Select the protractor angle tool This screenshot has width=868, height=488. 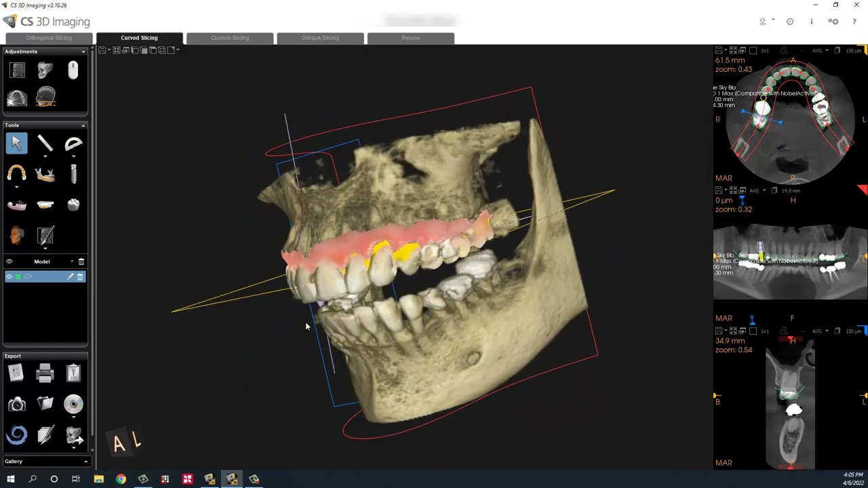[x=73, y=143]
